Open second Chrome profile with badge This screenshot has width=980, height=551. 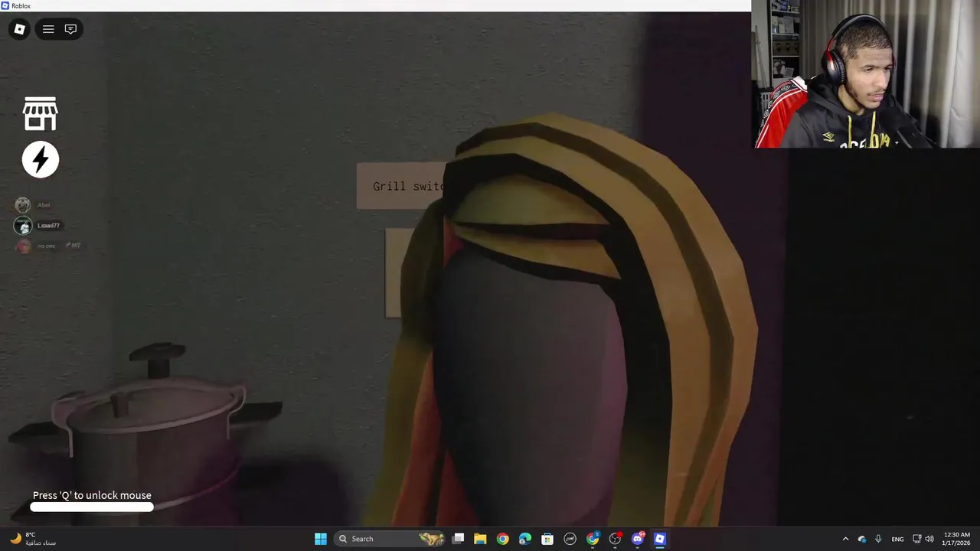pos(593,539)
